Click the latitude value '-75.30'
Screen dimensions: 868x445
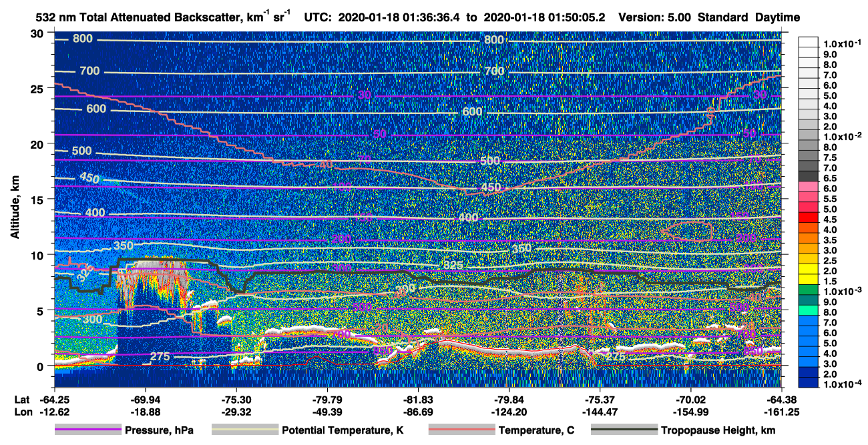tap(236, 400)
